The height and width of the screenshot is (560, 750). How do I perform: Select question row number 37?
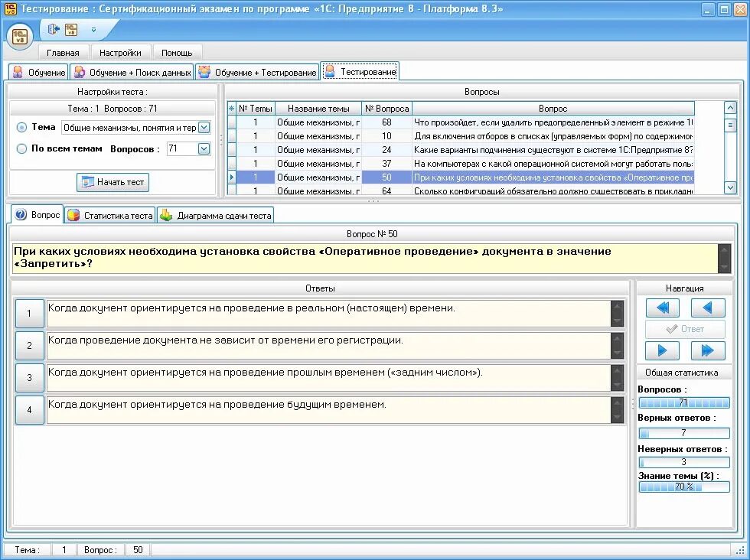tap(461, 164)
